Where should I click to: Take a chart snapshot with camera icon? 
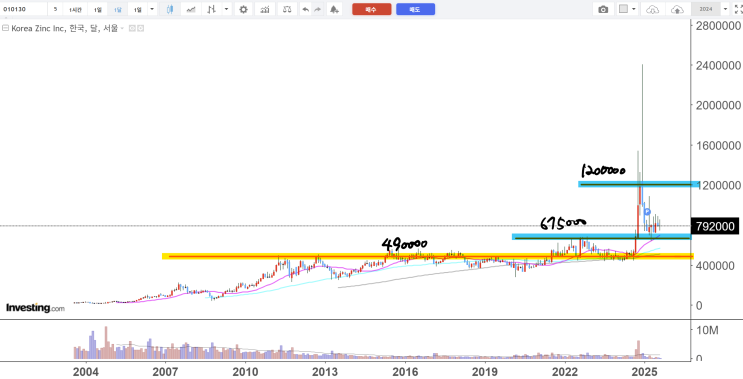tap(603, 9)
